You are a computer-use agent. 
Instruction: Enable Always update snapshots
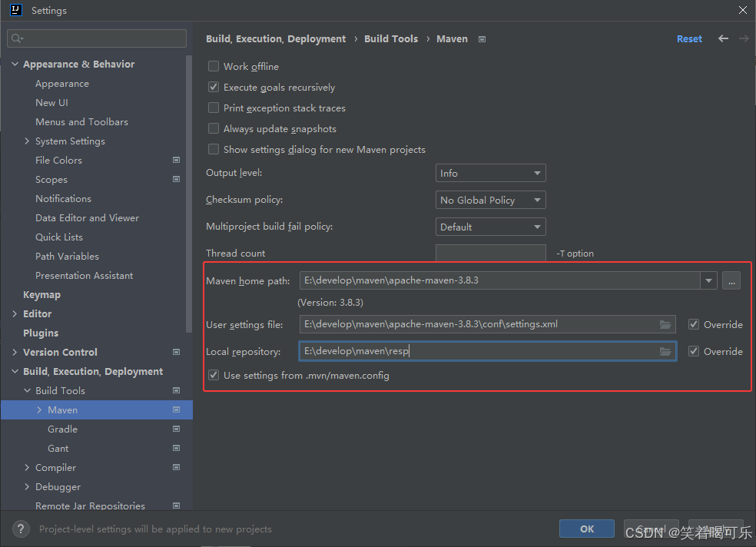pyautogui.click(x=214, y=128)
